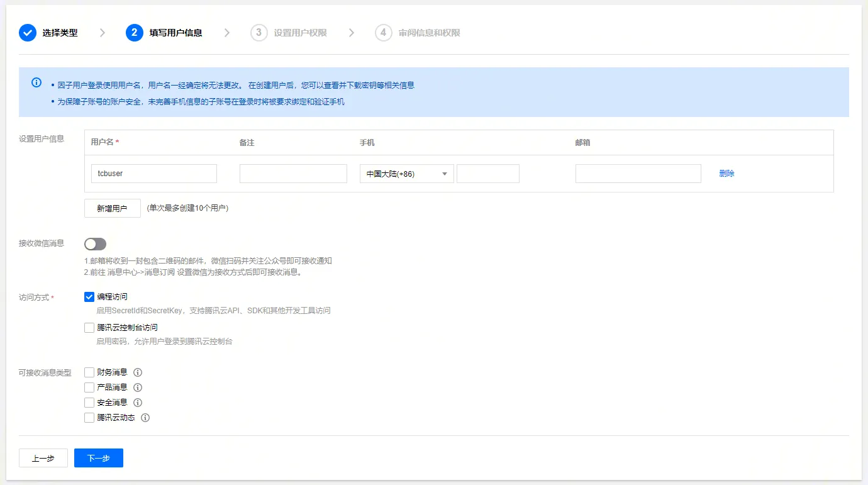Click the info icon next to 财务消息
The height and width of the screenshot is (485, 868).
[x=138, y=372]
